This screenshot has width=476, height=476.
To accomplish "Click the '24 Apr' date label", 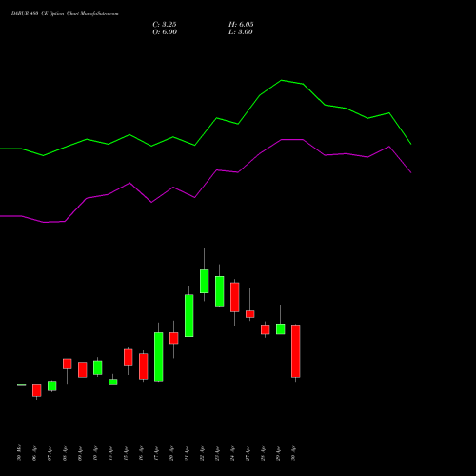I will [x=232, y=453].
